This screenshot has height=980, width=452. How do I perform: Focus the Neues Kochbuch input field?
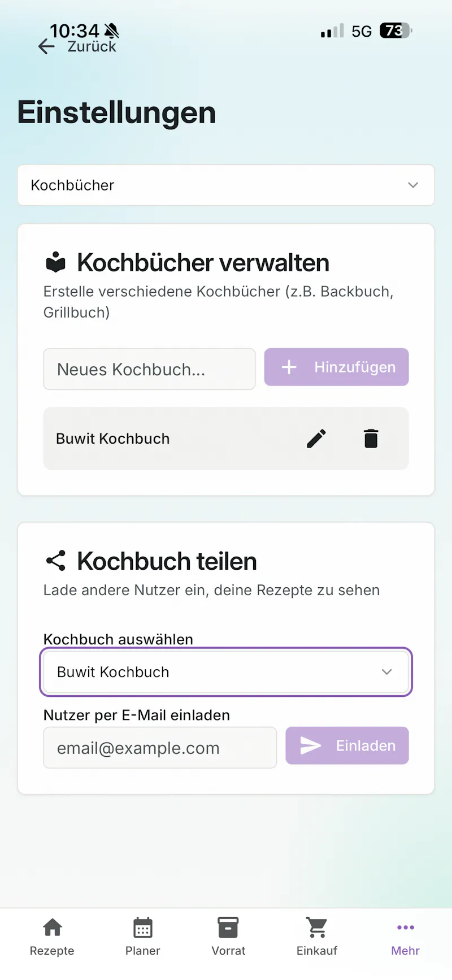pyautogui.click(x=149, y=369)
